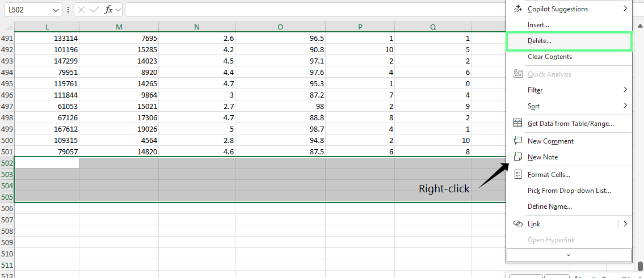Click the cell containing 94.8
Viewport: 644px width, 278px height.
click(x=280, y=141)
